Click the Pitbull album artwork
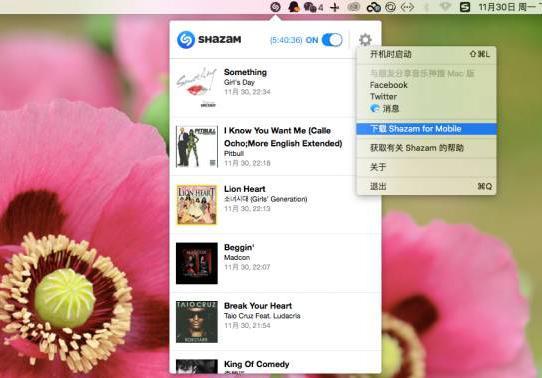The height and width of the screenshot is (378, 542). click(197, 147)
